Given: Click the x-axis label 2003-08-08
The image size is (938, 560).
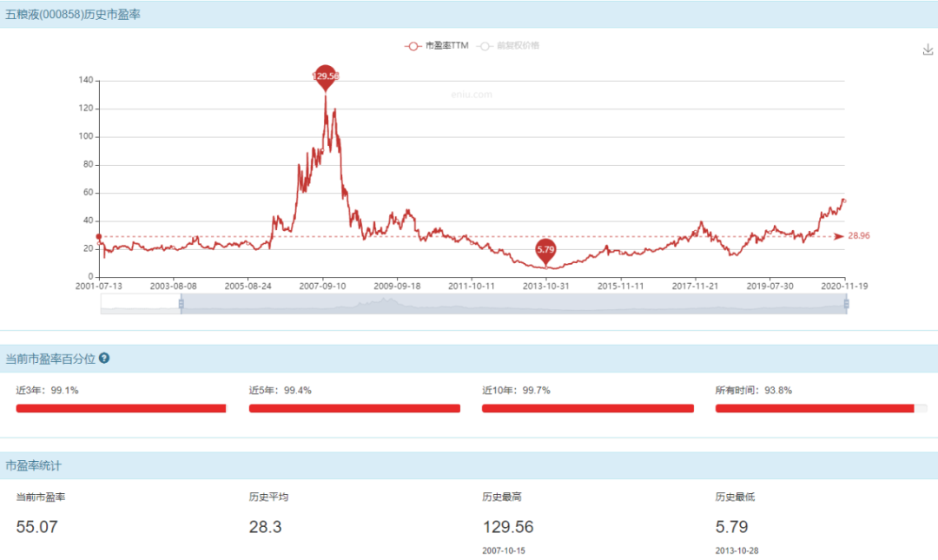Looking at the screenshot, I should pyautogui.click(x=174, y=286).
